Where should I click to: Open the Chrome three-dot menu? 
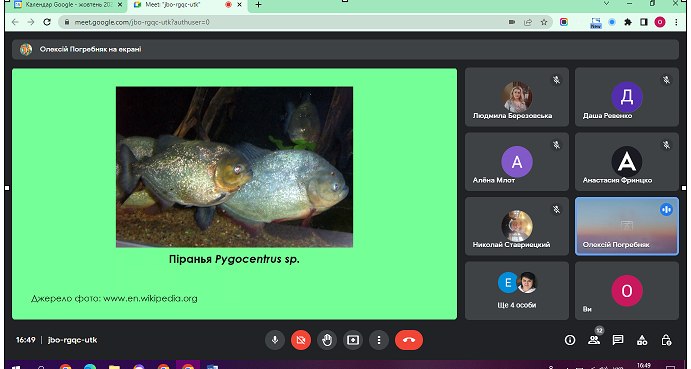tap(676, 22)
